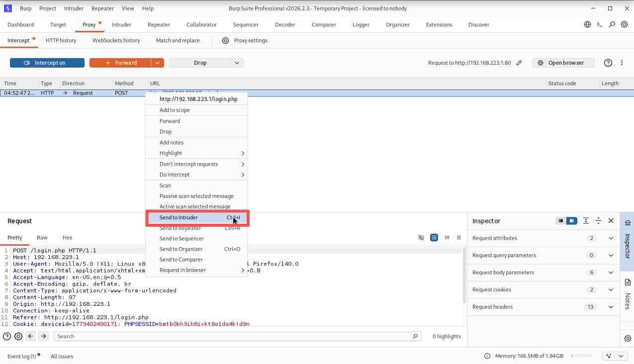The height and width of the screenshot is (364, 634).
Task: Expand all Inspector sections icon
Action: pos(586,221)
